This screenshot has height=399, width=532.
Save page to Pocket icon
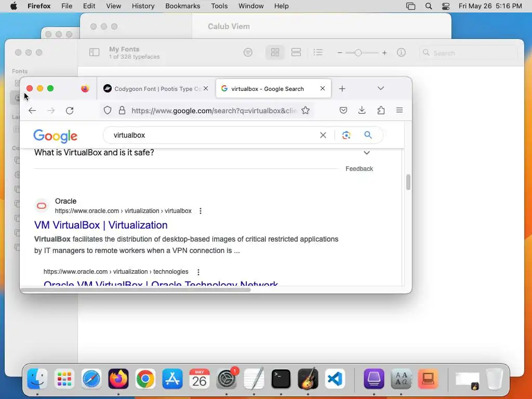(x=343, y=110)
